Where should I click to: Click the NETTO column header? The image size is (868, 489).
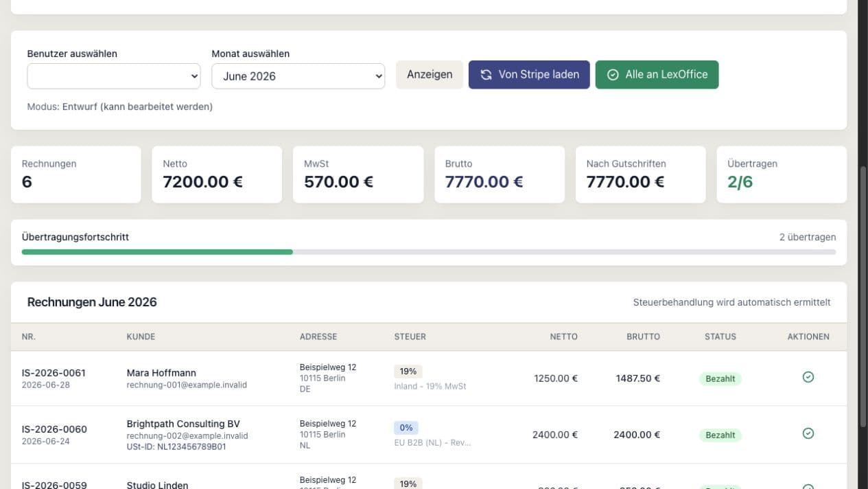pos(564,337)
